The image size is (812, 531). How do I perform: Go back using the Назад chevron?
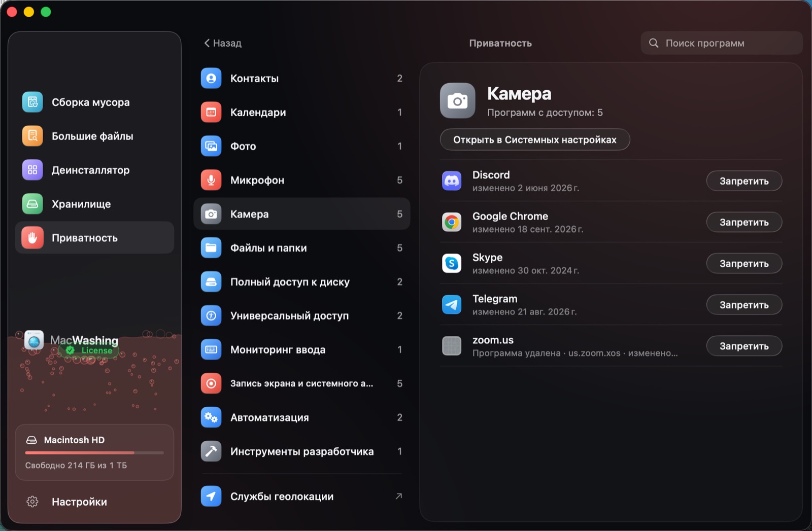pos(207,43)
